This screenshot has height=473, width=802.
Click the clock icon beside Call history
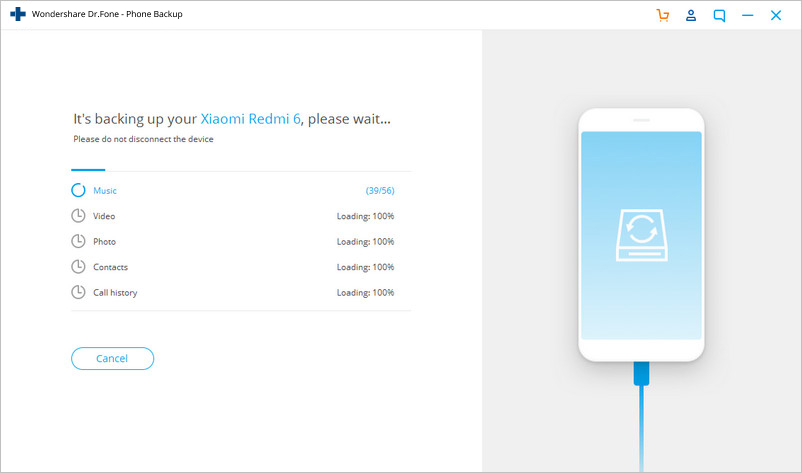coord(78,292)
